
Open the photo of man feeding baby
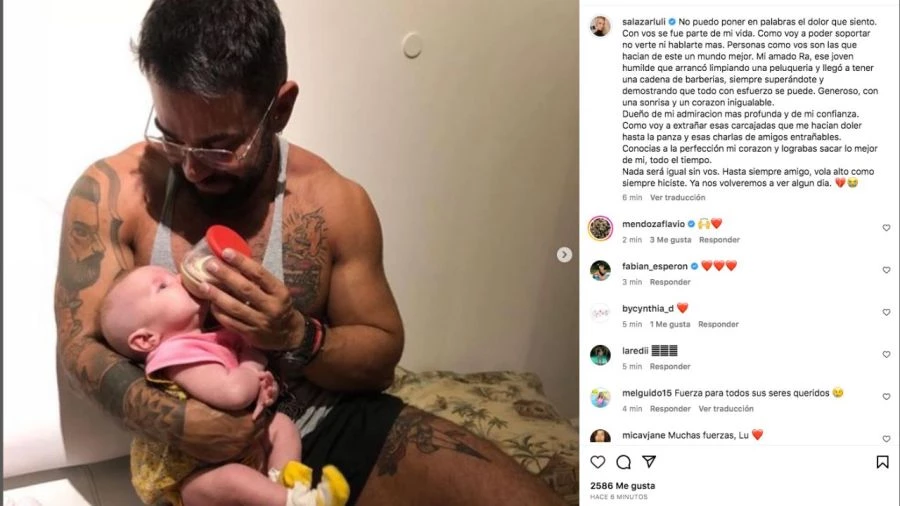coord(290,253)
